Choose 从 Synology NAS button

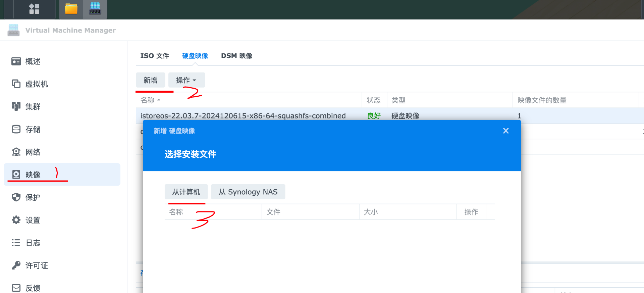[x=248, y=192]
